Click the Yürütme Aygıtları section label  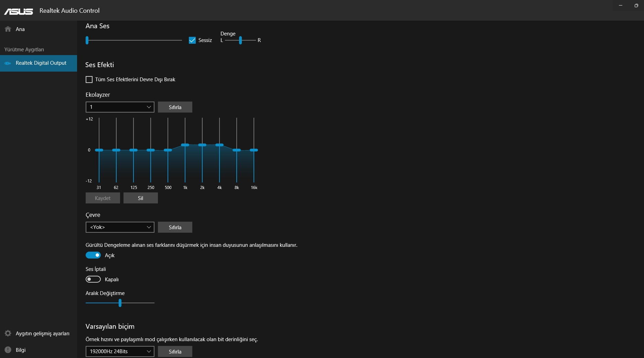tap(24, 50)
